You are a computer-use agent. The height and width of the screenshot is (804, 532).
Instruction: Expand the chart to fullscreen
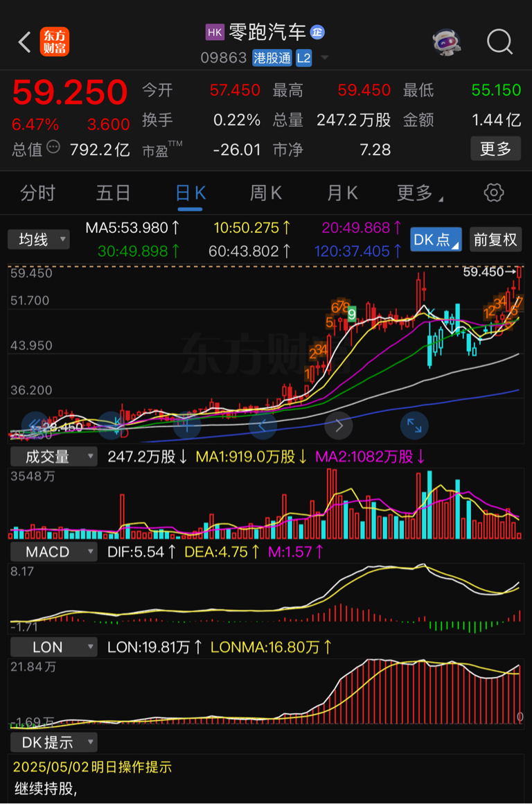pos(414,425)
